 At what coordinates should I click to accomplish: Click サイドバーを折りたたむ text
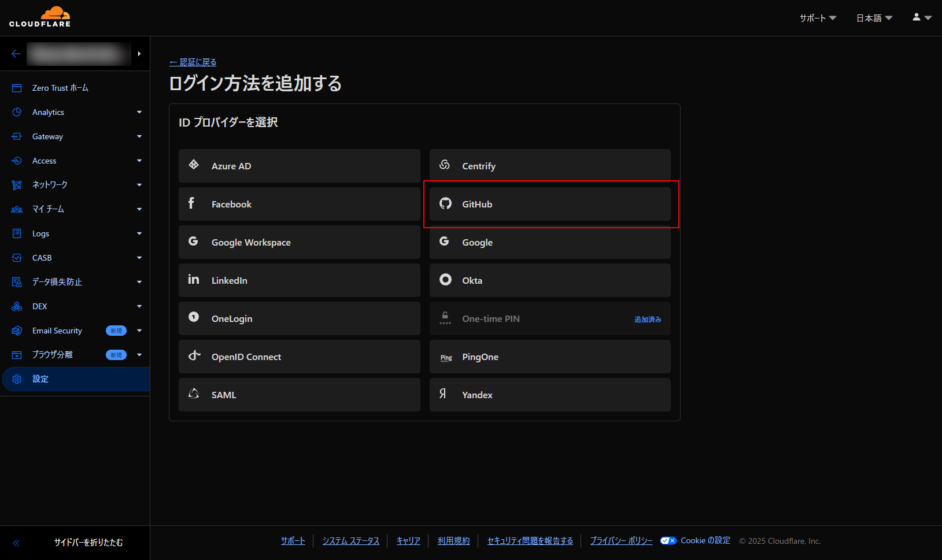point(88,543)
